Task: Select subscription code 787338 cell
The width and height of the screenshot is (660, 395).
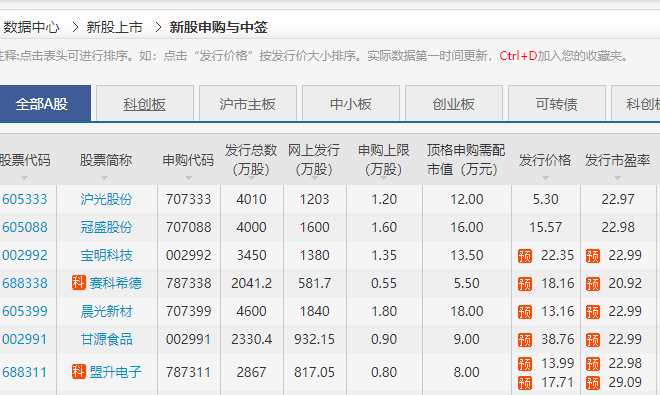Action: [x=188, y=283]
